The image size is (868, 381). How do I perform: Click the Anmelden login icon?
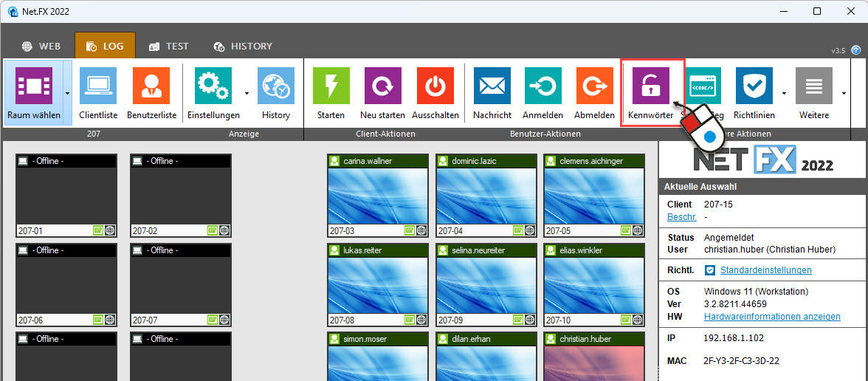tap(543, 86)
